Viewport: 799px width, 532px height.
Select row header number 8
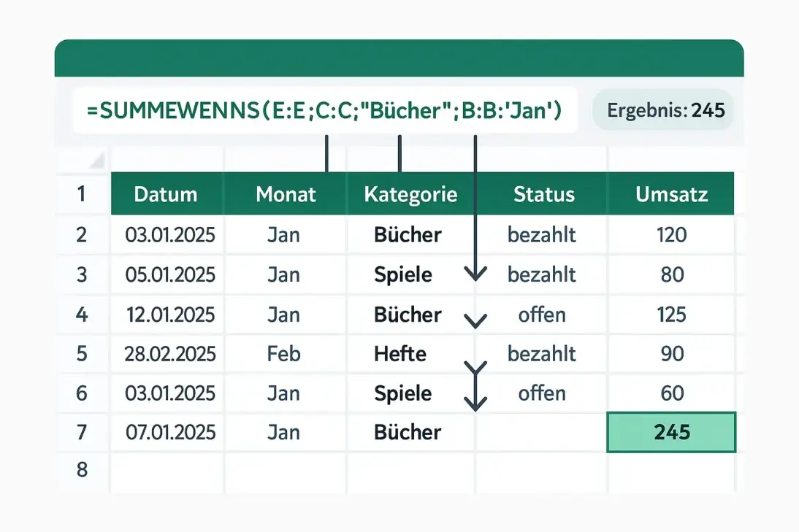point(81,470)
